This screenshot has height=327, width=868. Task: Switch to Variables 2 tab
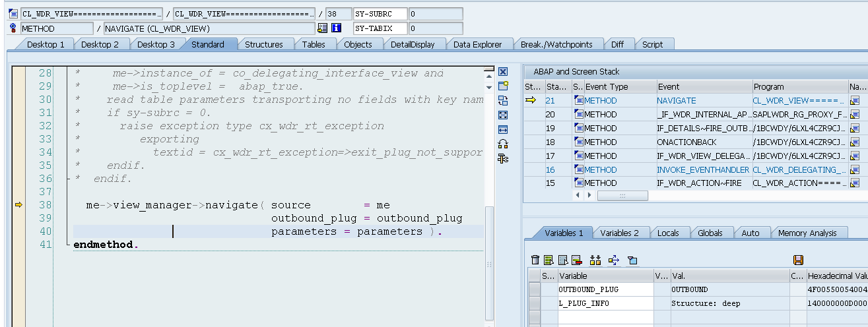click(x=619, y=233)
